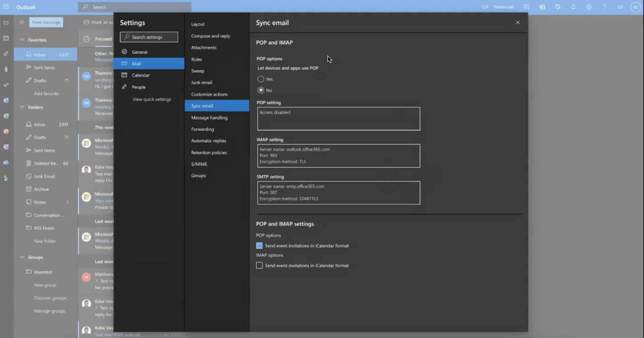Open the Calendar module in left rail
The width and height of the screenshot is (644, 338).
[6, 38]
